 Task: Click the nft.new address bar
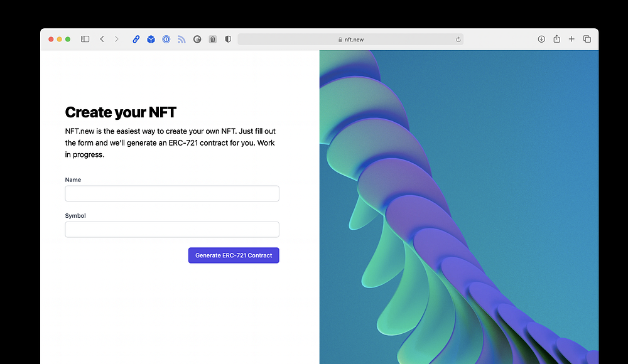point(350,40)
